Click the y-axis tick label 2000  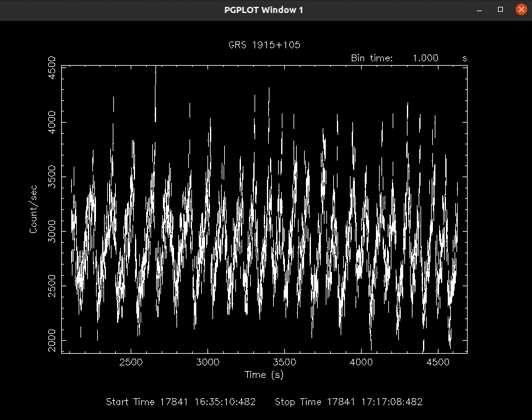52,340
